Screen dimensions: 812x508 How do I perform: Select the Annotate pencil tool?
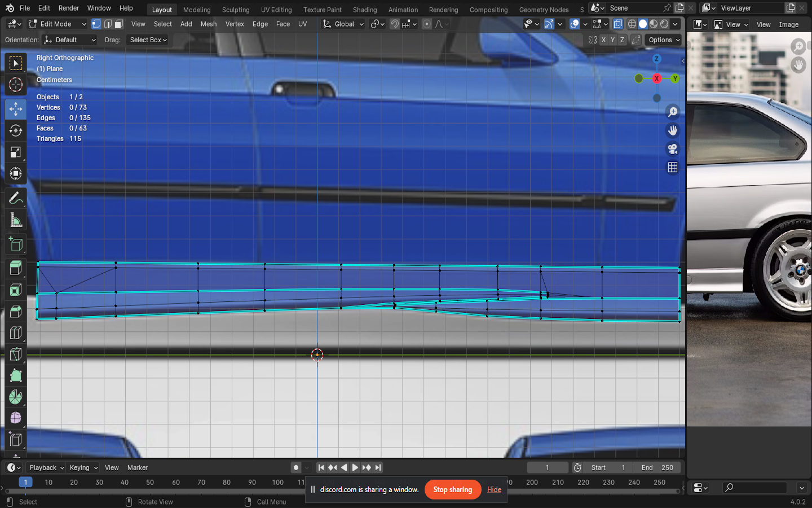pyautogui.click(x=16, y=198)
